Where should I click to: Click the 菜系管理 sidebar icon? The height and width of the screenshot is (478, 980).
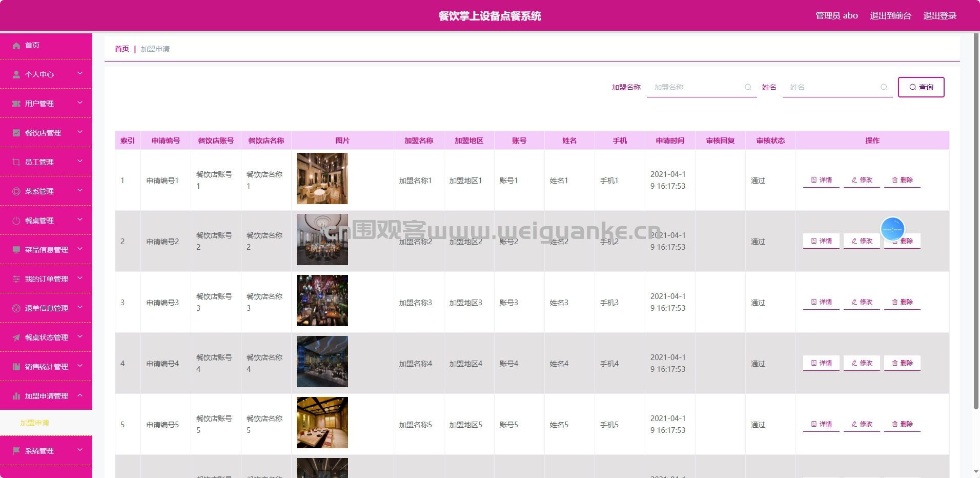coord(16,191)
